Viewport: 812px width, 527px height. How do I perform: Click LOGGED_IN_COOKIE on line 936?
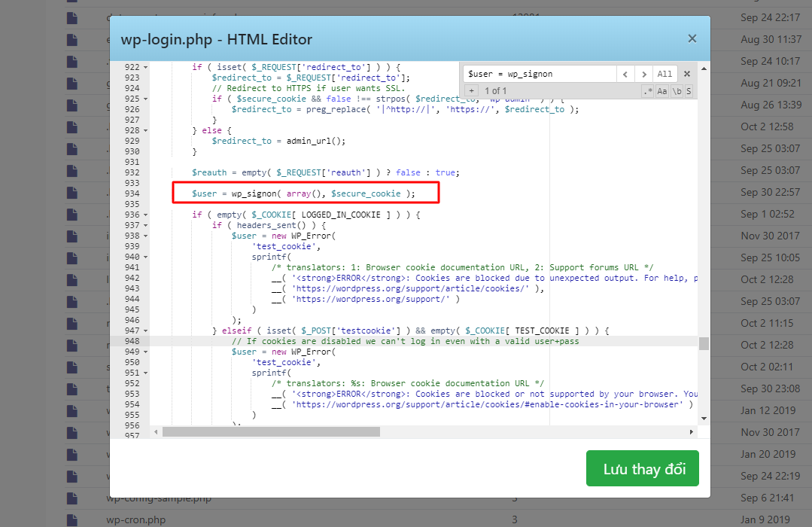(x=341, y=215)
